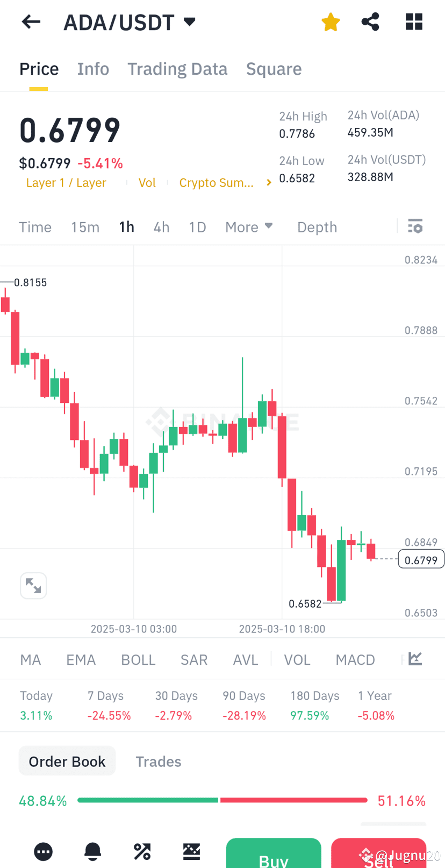Click the percent trading icon at bottom
The image size is (445, 868).
[142, 851]
